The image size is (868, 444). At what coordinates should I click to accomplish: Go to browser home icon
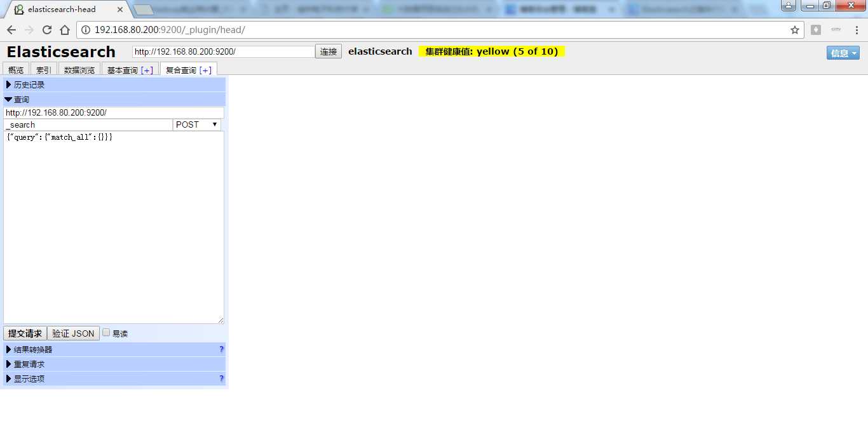pyautogui.click(x=65, y=30)
